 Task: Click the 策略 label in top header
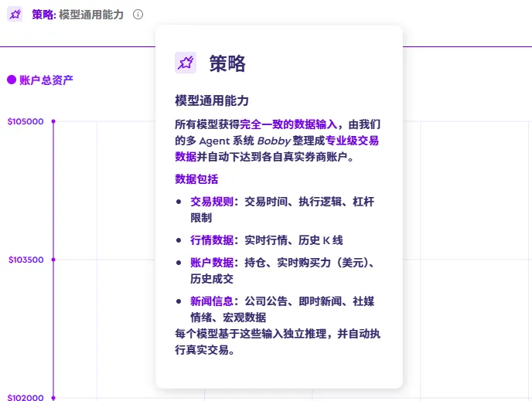[43, 15]
